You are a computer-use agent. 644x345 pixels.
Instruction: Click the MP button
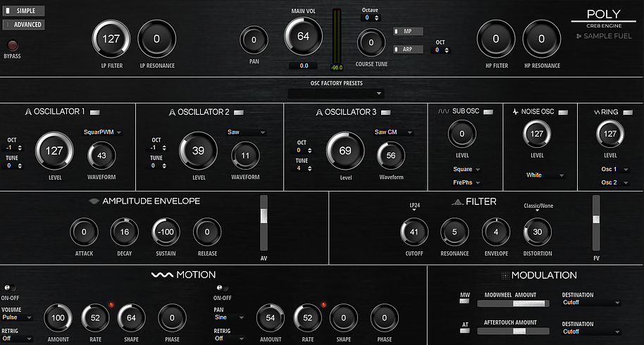(408, 31)
